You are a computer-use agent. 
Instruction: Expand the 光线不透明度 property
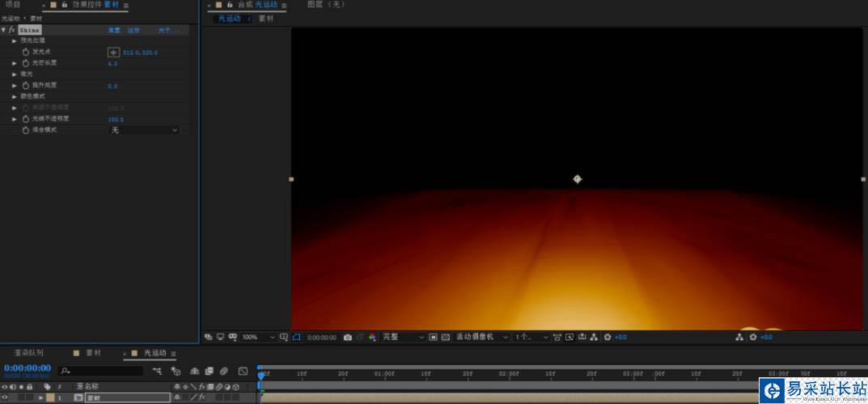(15, 119)
